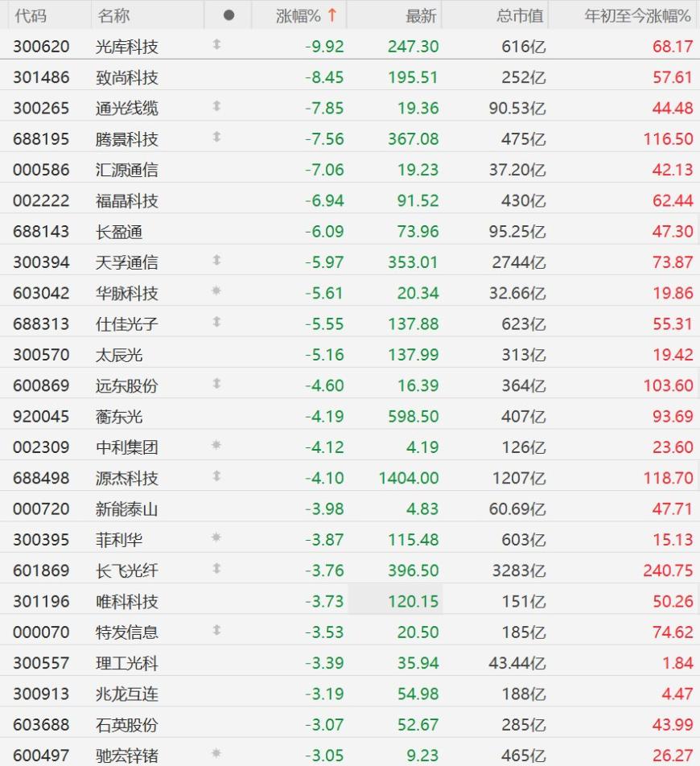The image size is (700, 766).
Task: Click the starburst icon in the 中利集团 row
Action: 216,446
